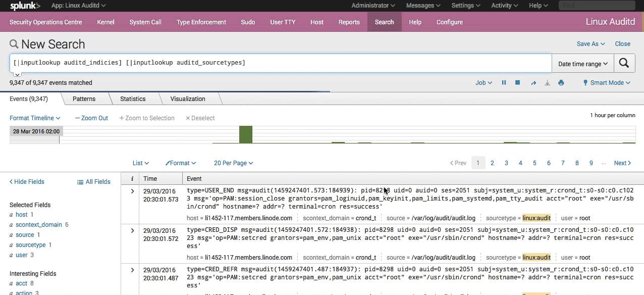The width and height of the screenshot is (644, 295).
Task: Open the Configure nav item
Action: coord(449,22)
